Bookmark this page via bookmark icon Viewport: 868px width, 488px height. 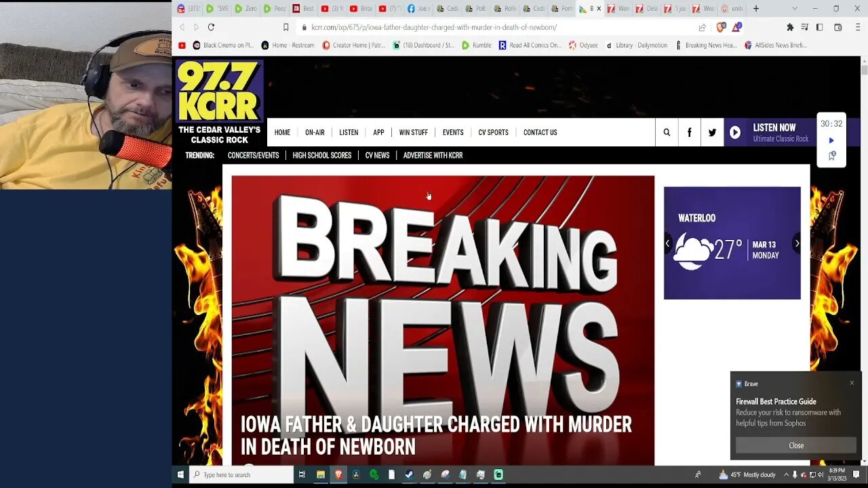(286, 27)
